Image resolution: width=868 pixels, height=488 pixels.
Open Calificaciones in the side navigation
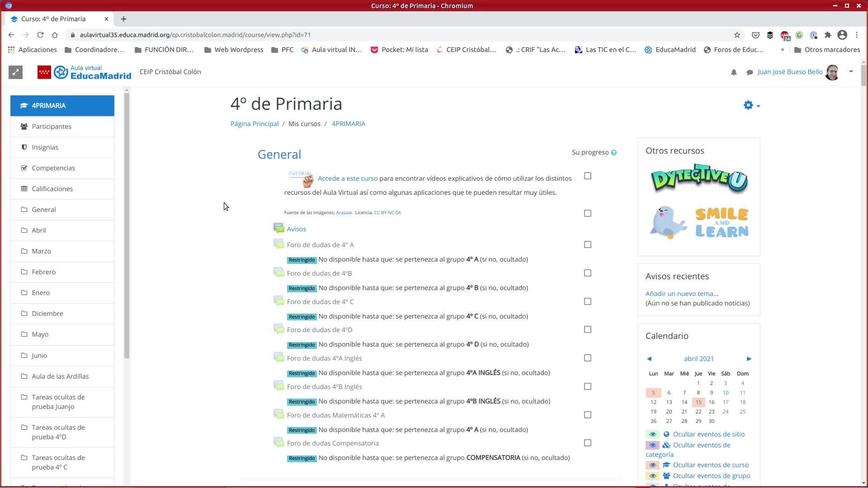pos(52,189)
